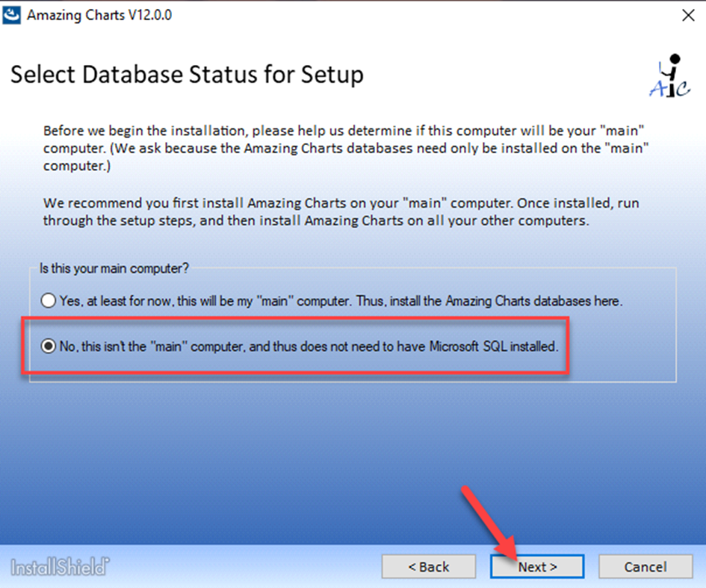Click the "Amazing Charts V12.0.0" title text
Screen dimensions: 706x588
coord(99,15)
